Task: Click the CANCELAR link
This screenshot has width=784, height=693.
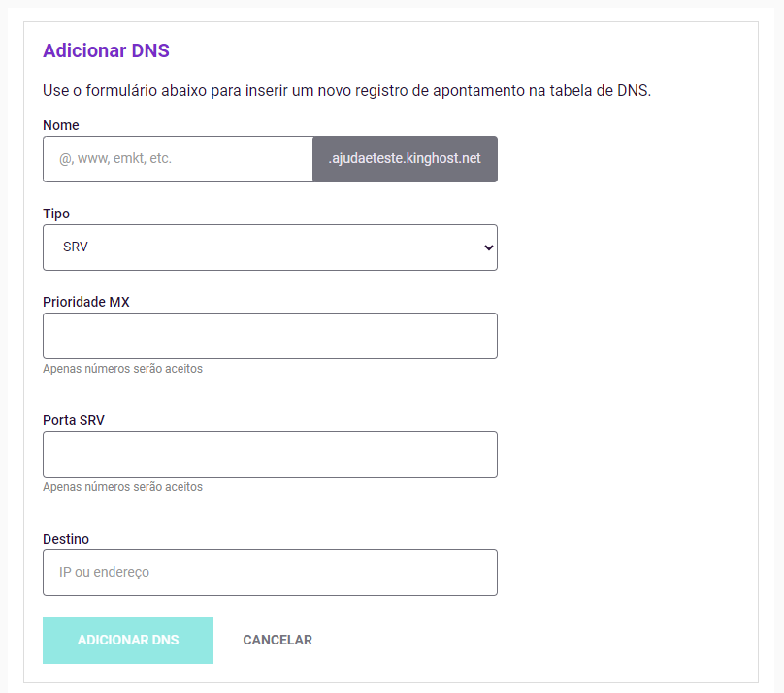Action: pos(278,640)
